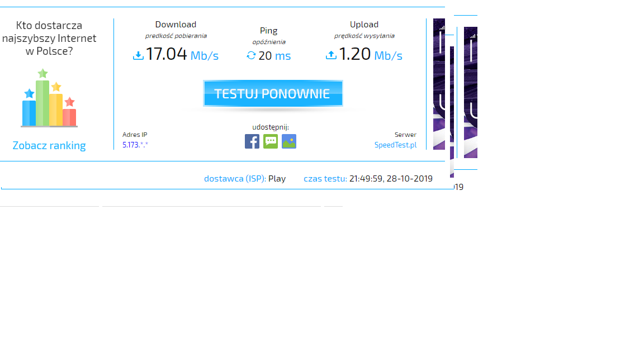Click the udostępnij label

(271, 127)
